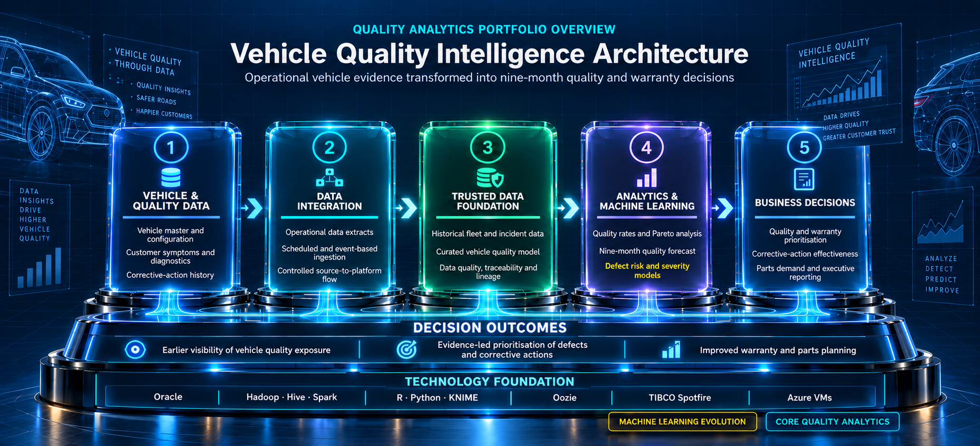Screen dimensions: 980x446
Task: Click the Data Integration heading
Action: (x=329, y=201)
